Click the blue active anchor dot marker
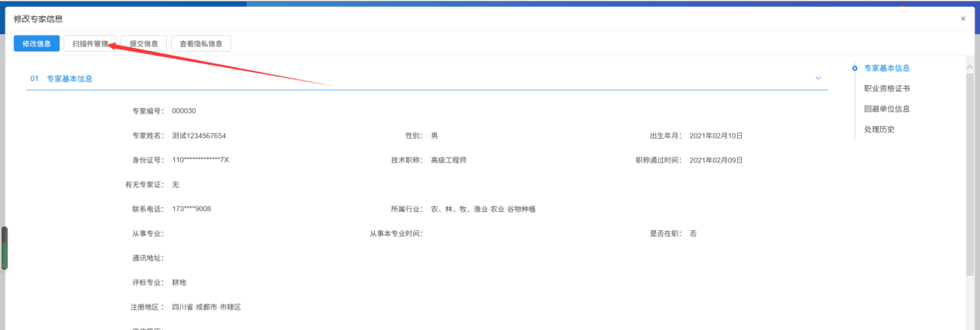 tap(855, 69)
